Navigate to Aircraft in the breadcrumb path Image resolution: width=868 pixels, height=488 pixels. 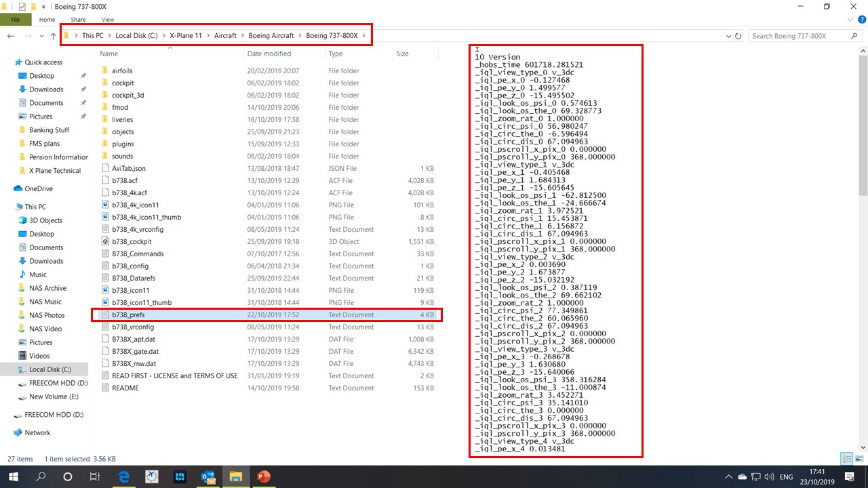coord(226,36)
